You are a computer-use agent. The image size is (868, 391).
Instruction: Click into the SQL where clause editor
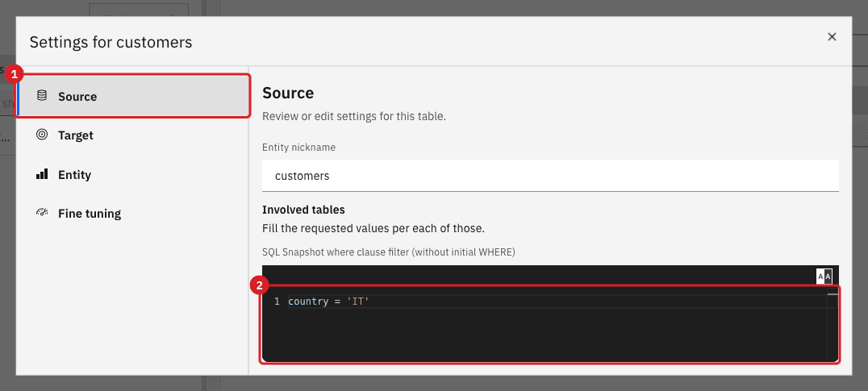tap(550, 325)
